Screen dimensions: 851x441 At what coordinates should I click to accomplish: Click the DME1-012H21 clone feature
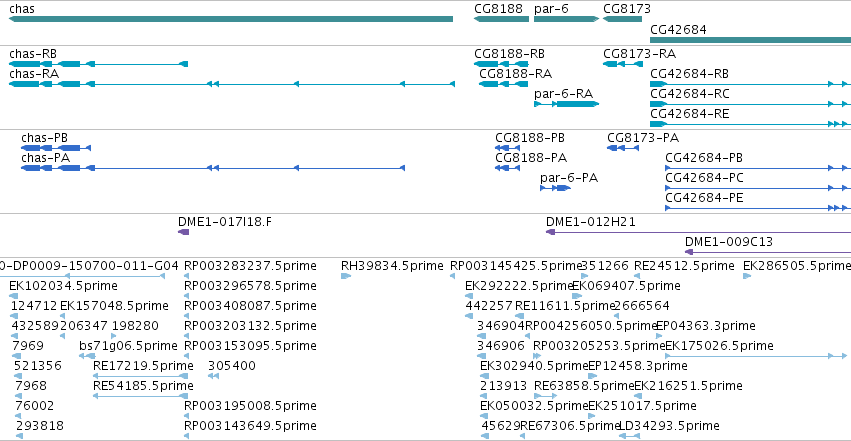coord(698,232)
